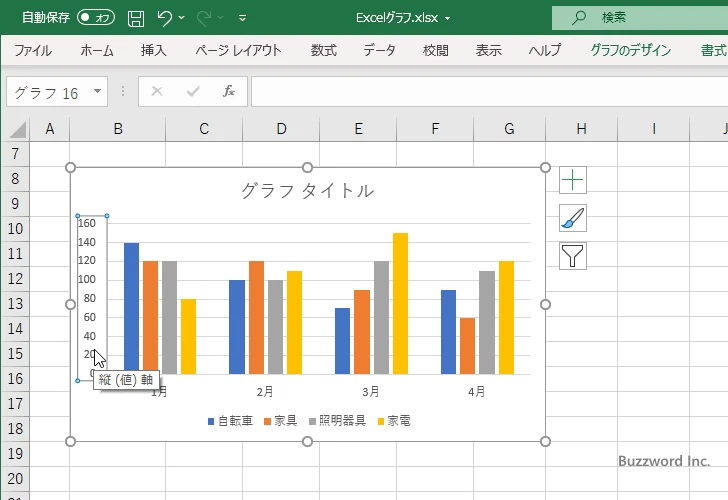Screen dimensions: 728x500
Task: Select the グラフ タイトル chart title
Action: [x=307, y=191]
